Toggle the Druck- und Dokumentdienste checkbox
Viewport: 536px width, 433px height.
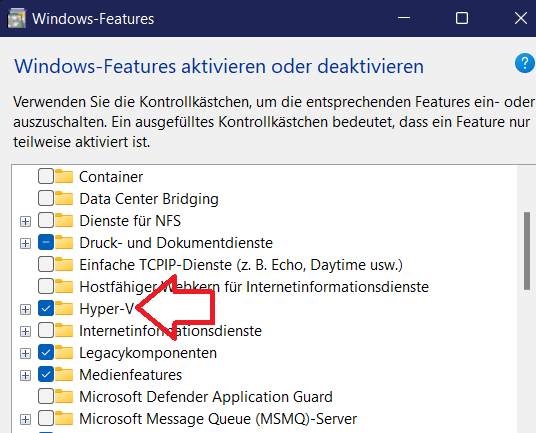[46, 242]
